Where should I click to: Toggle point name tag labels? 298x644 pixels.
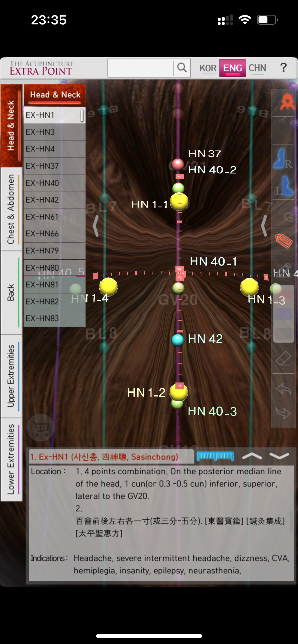point(283,240)
